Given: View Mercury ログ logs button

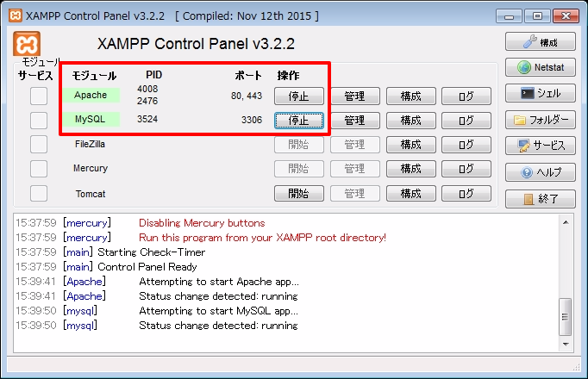Looking at the screenshot, I should tap(466, 169).
